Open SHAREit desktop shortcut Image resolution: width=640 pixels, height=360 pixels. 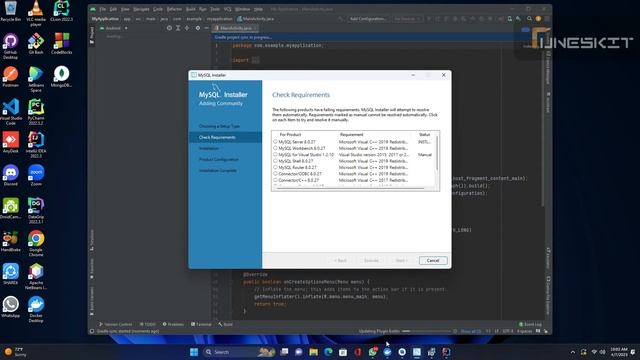point(11,274)
